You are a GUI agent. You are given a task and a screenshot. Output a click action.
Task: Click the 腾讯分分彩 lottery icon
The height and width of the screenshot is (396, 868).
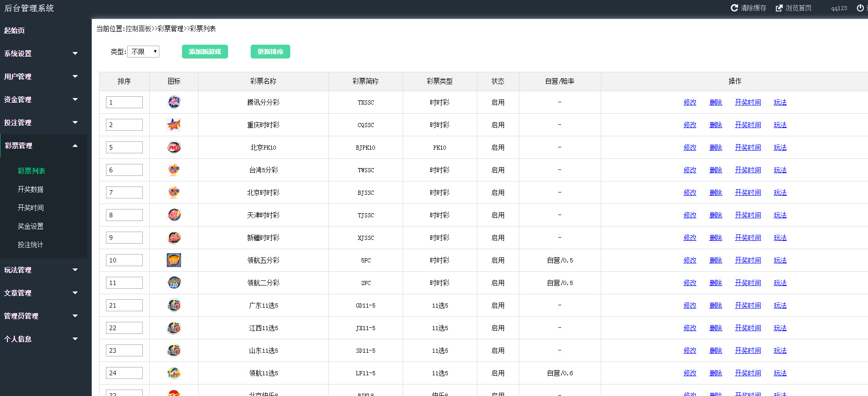point(174,102)
